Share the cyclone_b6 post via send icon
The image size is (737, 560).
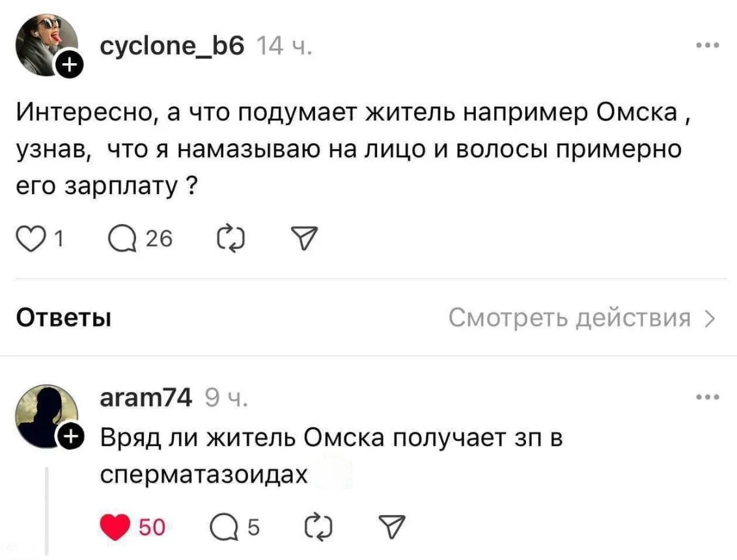point(304,240)
